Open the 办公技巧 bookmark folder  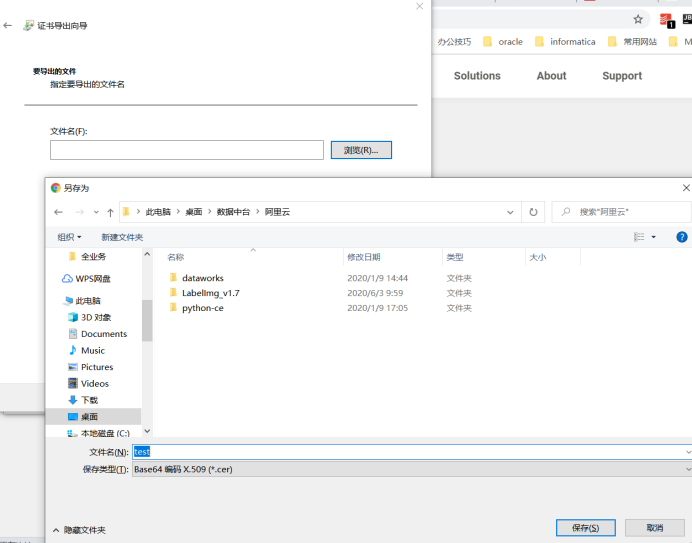tap(454, 41)
